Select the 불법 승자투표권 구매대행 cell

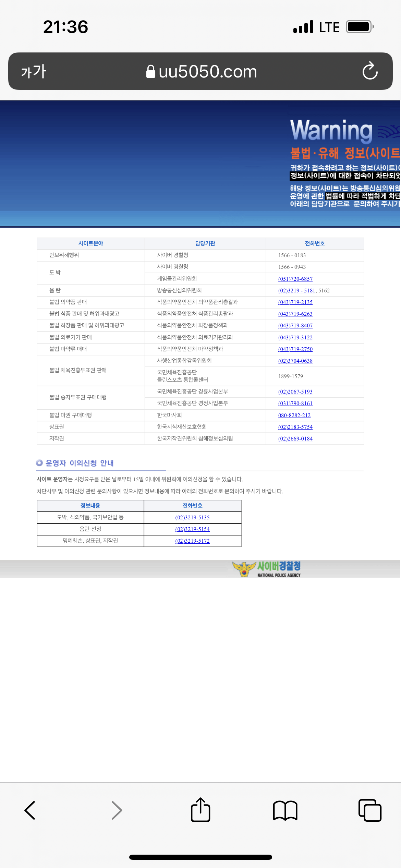click(x=91, y=397)
